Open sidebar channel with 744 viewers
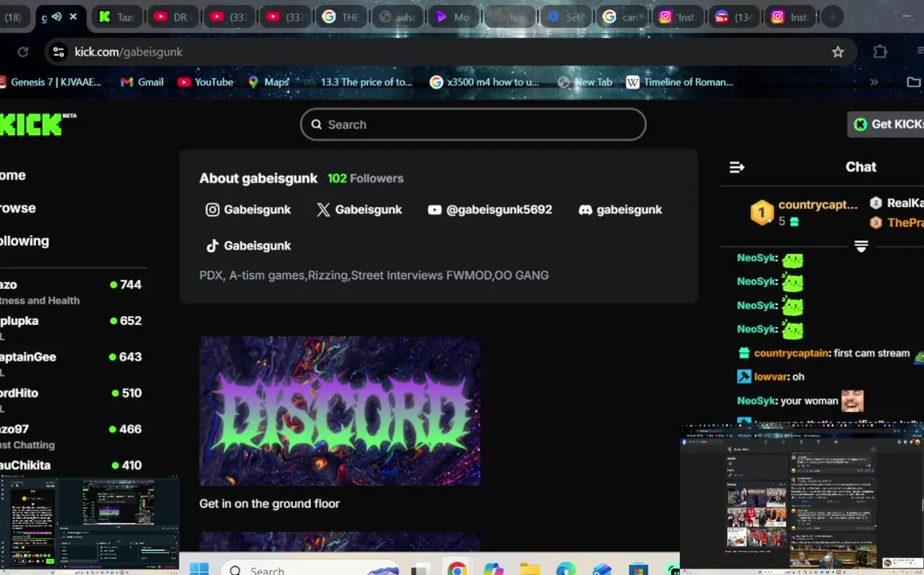 point(71,291)
